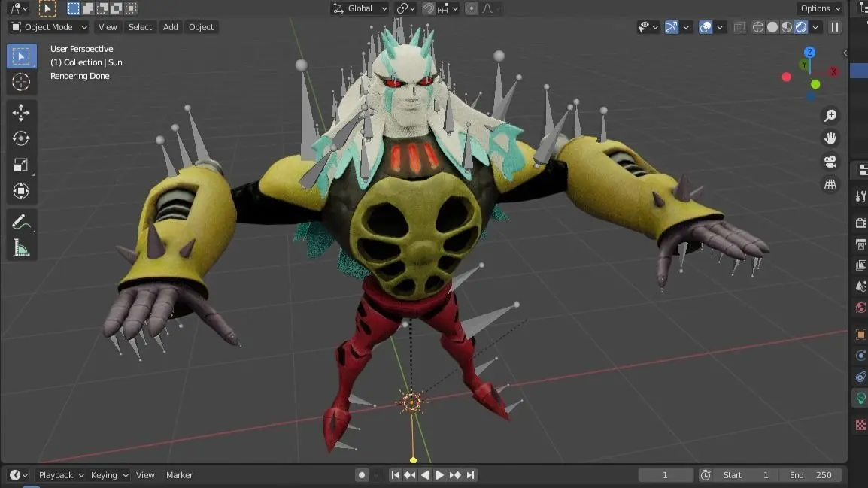
Task: Expand the gizmo options arrow
Action: tap(686, 27)
